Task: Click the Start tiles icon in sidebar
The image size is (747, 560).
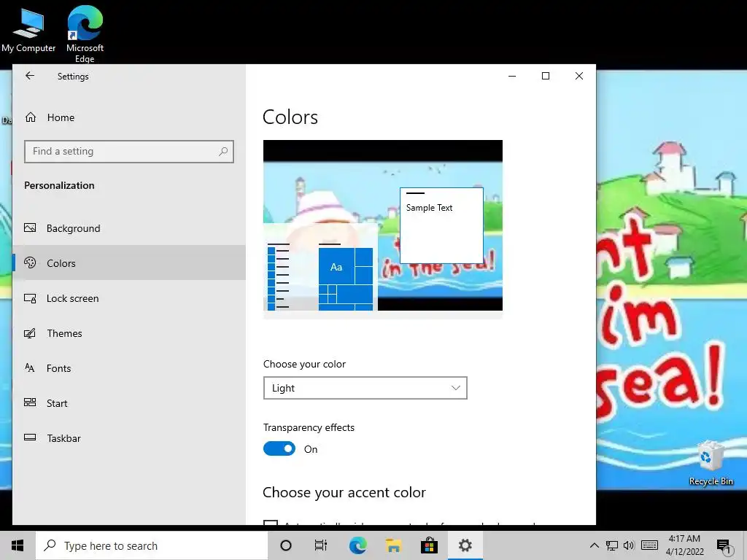Action: point(30,402)
